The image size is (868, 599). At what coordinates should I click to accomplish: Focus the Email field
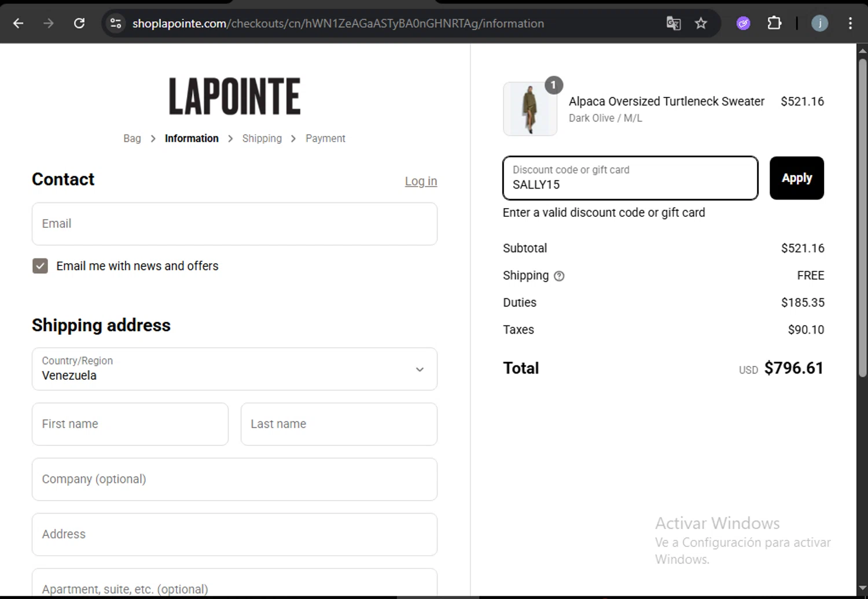point(234,224)
